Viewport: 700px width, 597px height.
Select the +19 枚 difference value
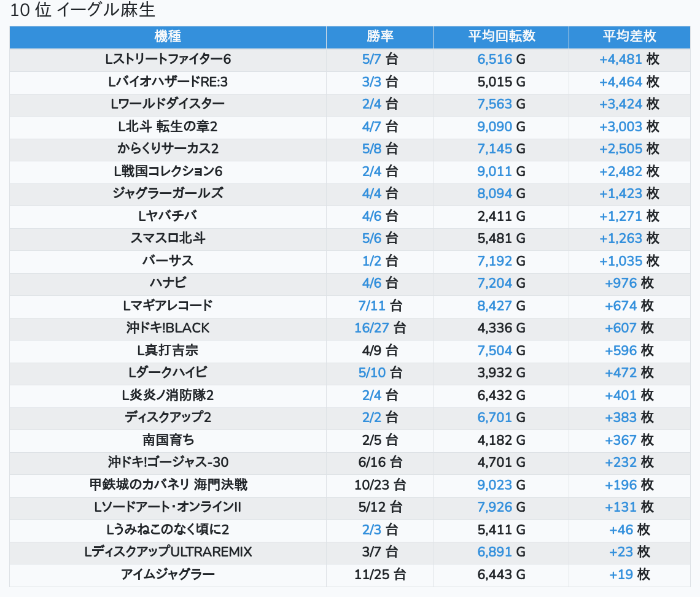pos(629,574)
